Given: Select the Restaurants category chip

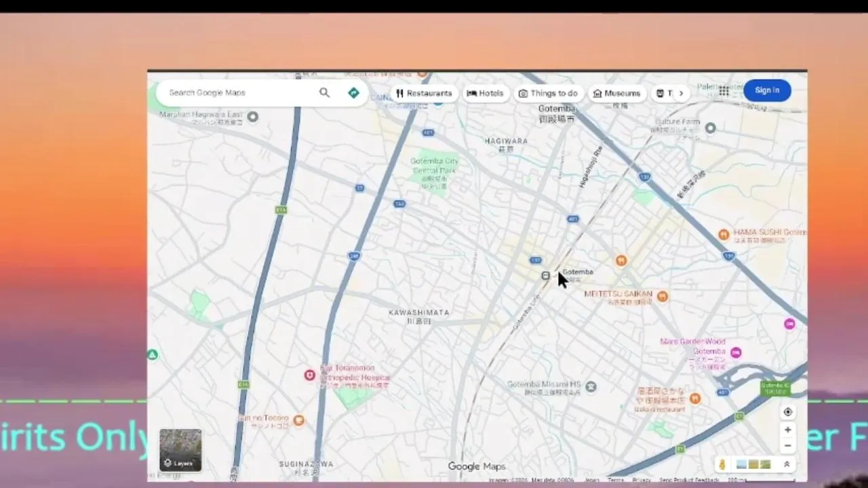Looking at the screenshot, I should [x=425, y=94].
